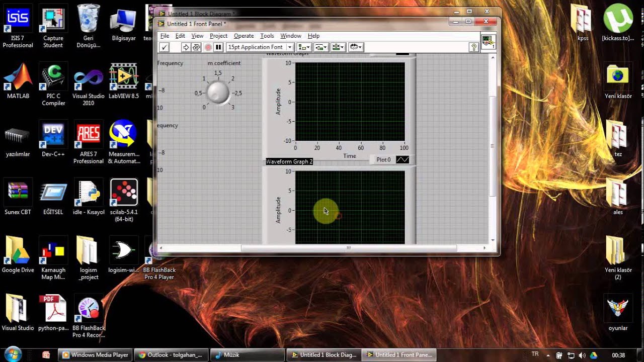Switch to Untitled 1 Block Diagram taskbar button
644x362 pixels.
324,355
